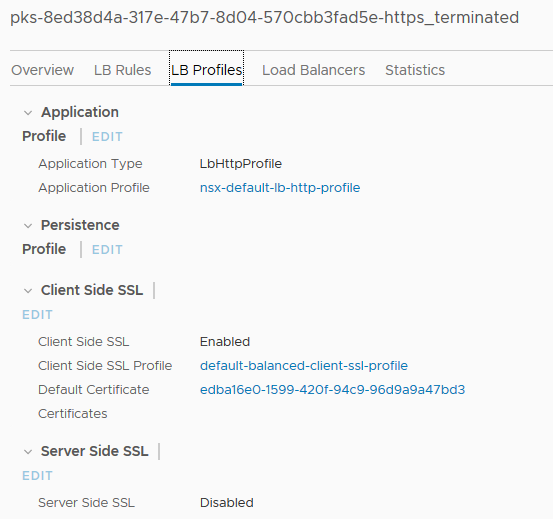
Task: Click the LbHttpProfile application type value
Action: pyautogui.click(x=241, y=164)
